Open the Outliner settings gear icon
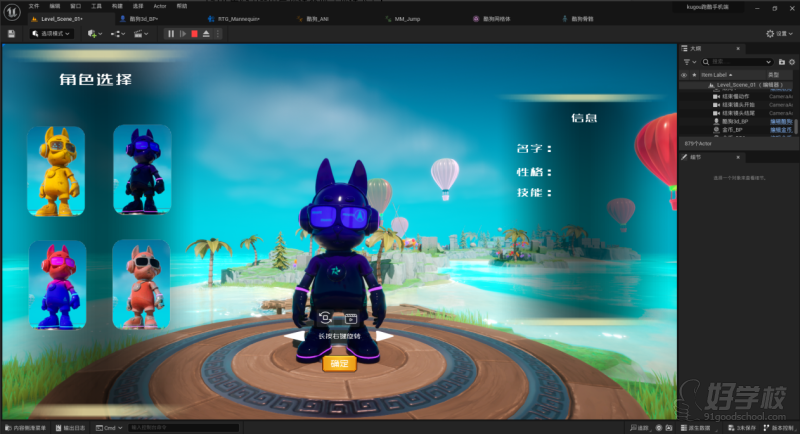The width and height of the screenshot is (800, 434). coord(793,61)
